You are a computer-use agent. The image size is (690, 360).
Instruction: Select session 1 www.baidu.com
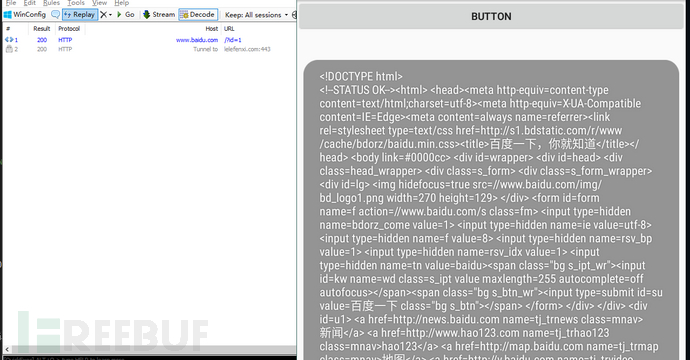point(150,40)
